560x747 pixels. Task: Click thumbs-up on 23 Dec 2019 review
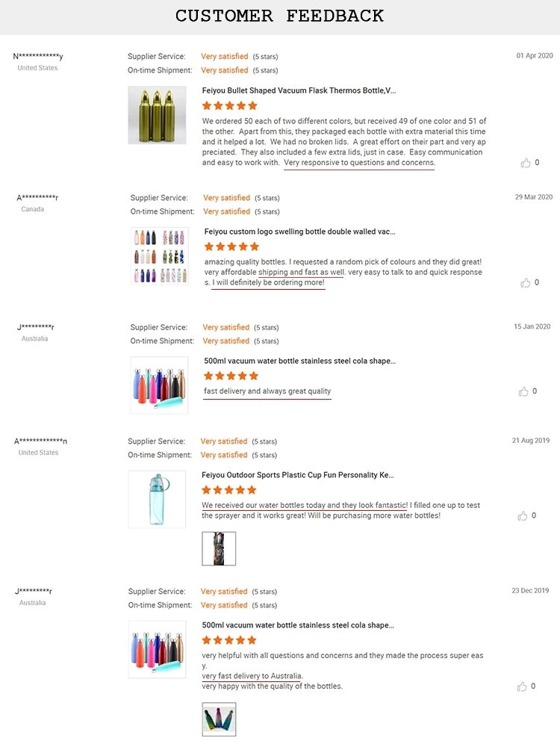point(523,686)
